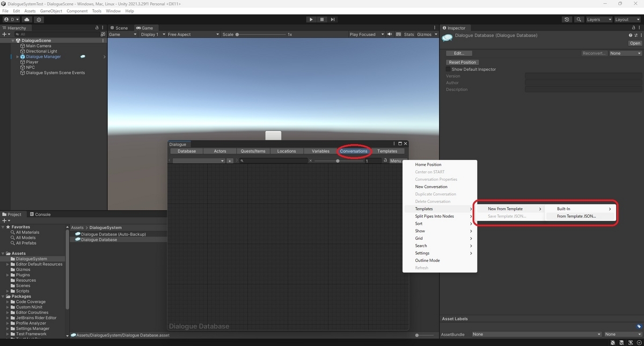The width and height of the screenshot is (644, 346).
Task: Open the Account dropdown in Unity toolbar
Action: point(11,19)
